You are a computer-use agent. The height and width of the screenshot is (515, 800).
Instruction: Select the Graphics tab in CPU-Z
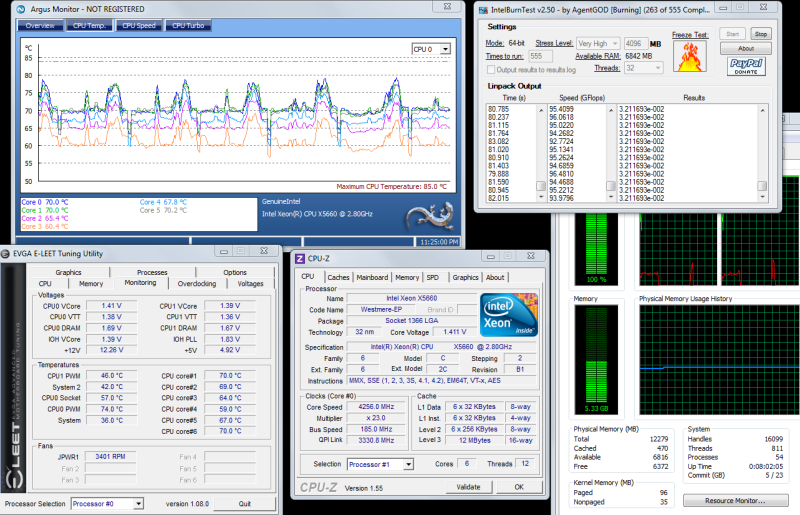coord(465,277)
